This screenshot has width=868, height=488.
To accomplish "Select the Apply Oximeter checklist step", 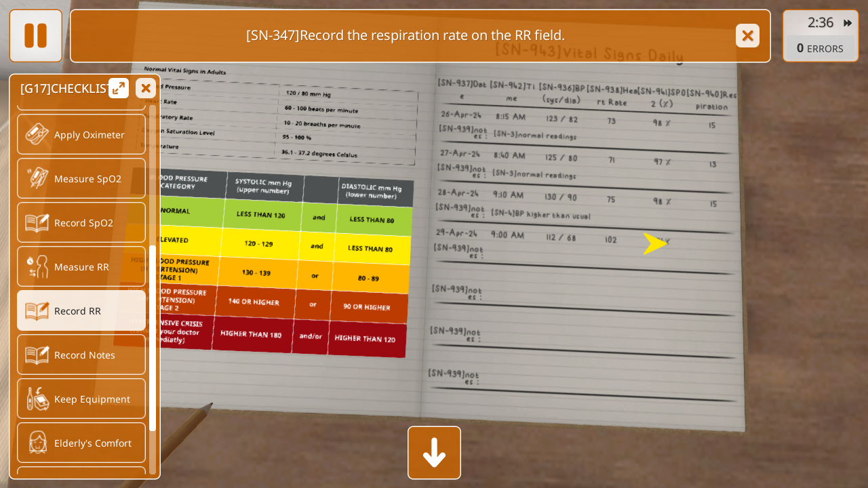I will (81, 134).
